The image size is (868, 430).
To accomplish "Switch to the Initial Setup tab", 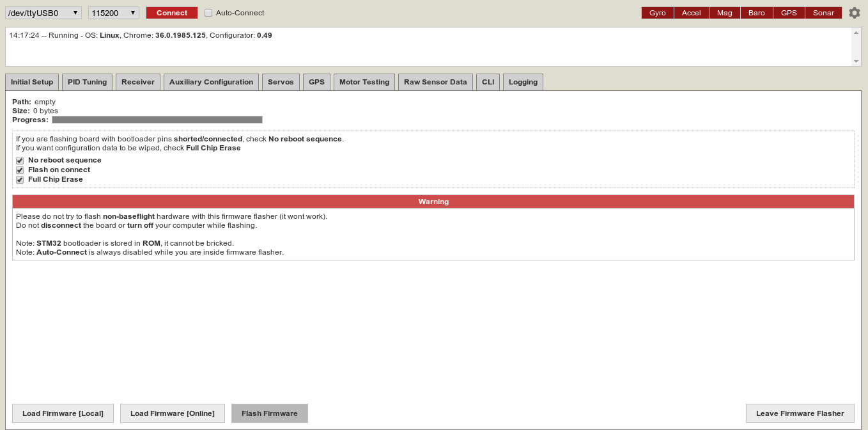I will pyautogui.click(x=32, y=82).
